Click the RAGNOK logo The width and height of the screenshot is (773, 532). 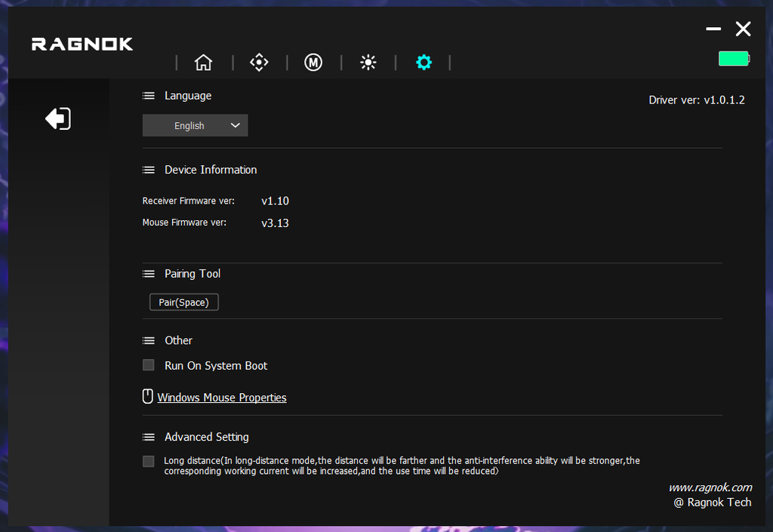(x=82, y=45)
